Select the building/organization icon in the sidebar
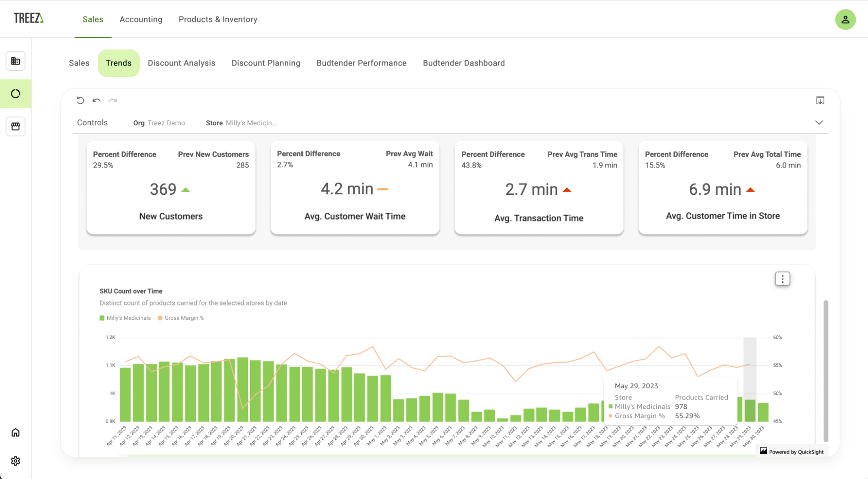Viewport: 868px width, 479px height. 16,61
